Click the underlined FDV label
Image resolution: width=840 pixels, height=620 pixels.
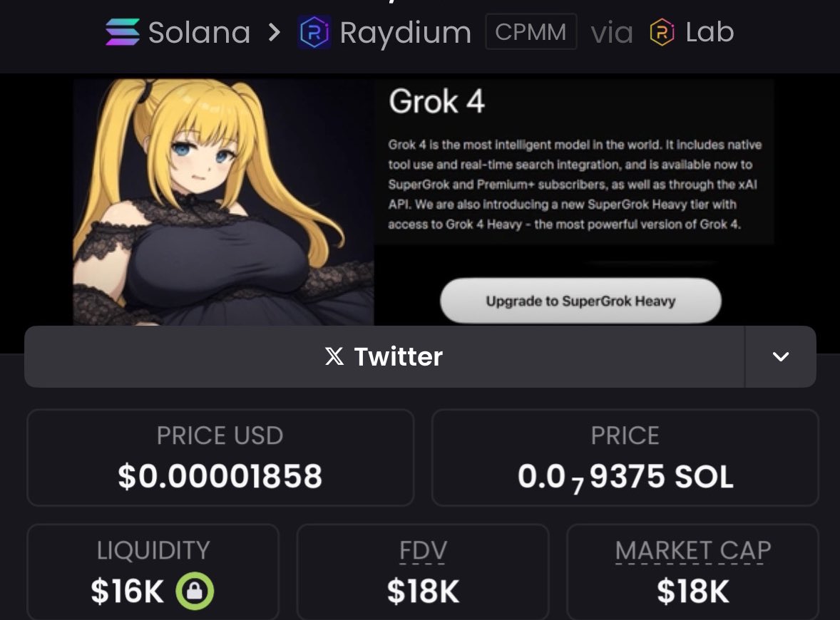pos(423,550)
